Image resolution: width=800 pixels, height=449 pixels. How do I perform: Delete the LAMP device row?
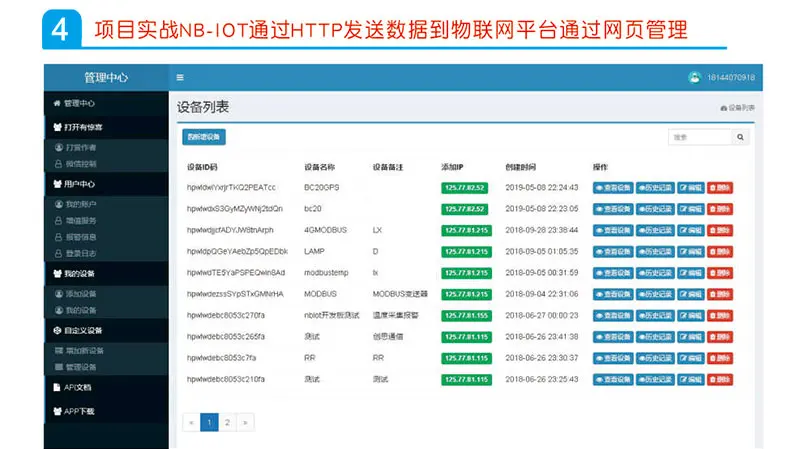point(720,252)
